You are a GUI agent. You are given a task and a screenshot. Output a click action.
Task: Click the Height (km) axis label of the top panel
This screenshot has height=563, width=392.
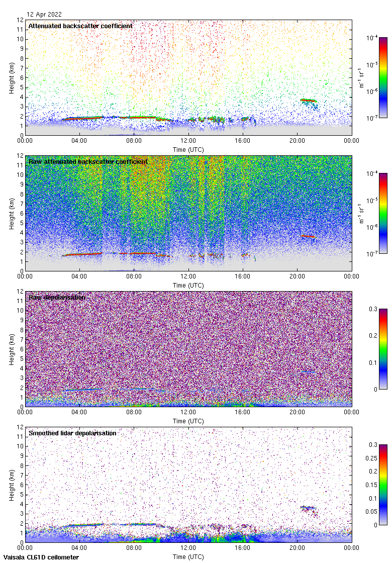pyautogui.click(x=12, y=77)
